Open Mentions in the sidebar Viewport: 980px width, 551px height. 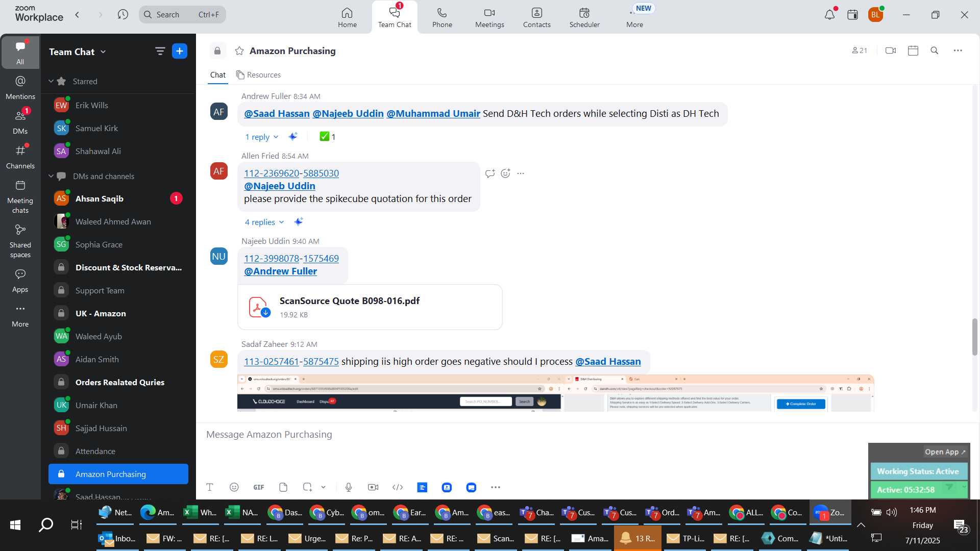[x=20, y=88]
